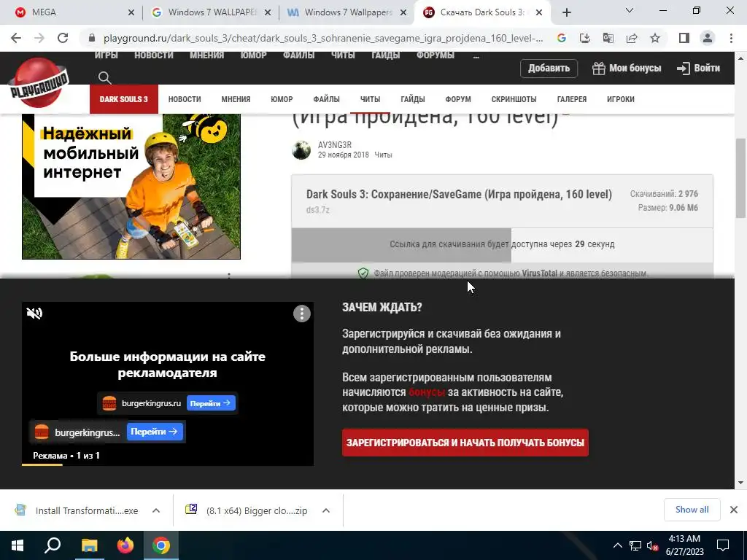The height and width of the screenshot is (560, 747).
Task: Open the ad video options three-dot button
Action: point(301,314)
